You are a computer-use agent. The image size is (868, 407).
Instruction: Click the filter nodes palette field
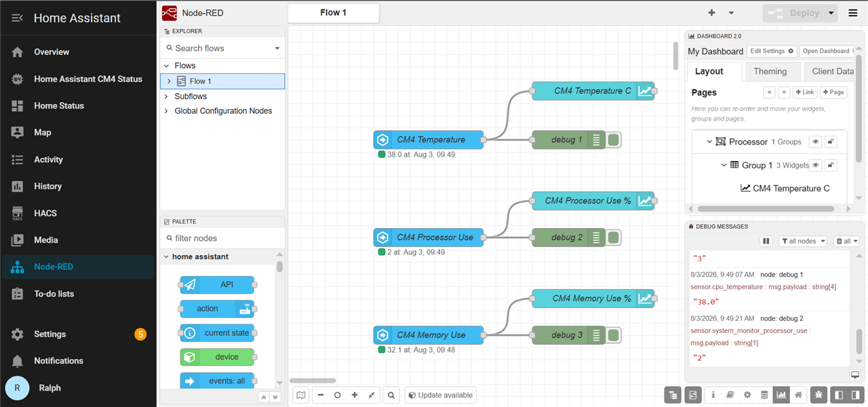click(222, 238)
